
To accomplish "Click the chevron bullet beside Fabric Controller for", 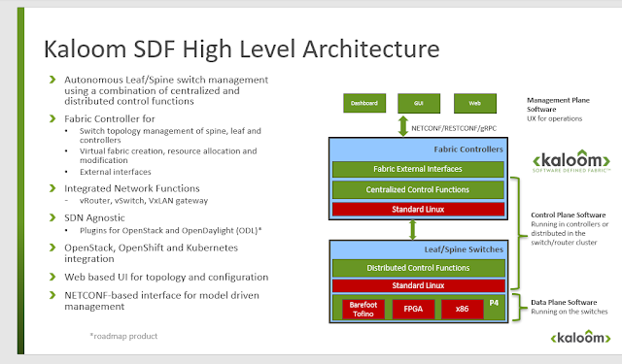I will pos(52,118).
